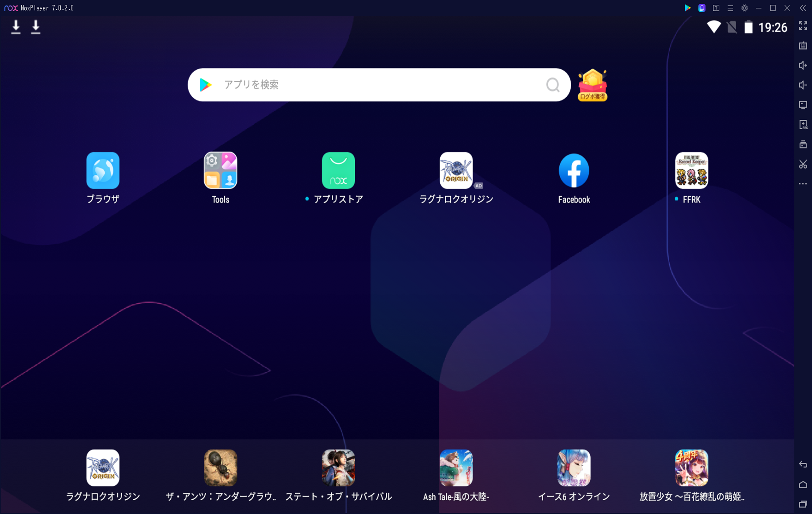Open recent apps button in sidebar
Image resolution: width=812 pixels, height=514 pixels.
(803, 504)
